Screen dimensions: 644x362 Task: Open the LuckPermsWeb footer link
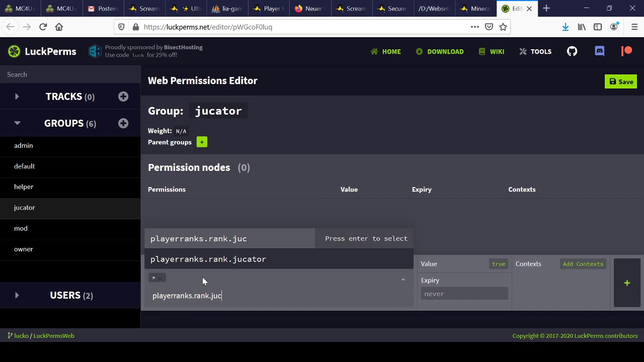tap(54, 336)
